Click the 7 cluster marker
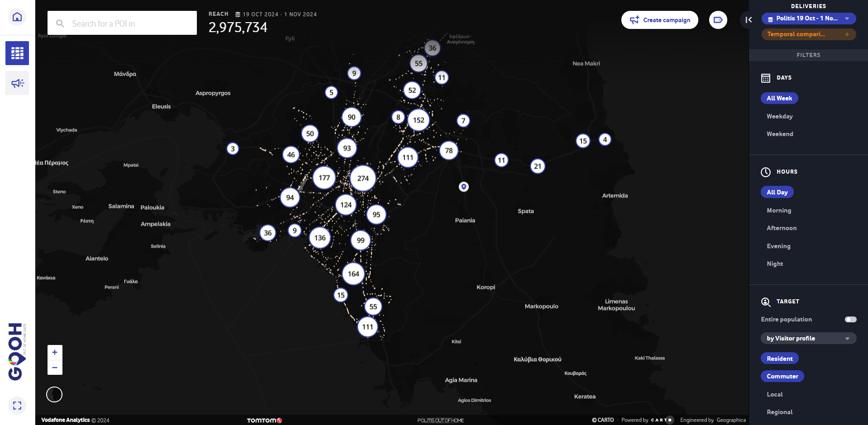The height and width of the screenshot is (425, 868). pyautogui.click(x=463, y=121)
